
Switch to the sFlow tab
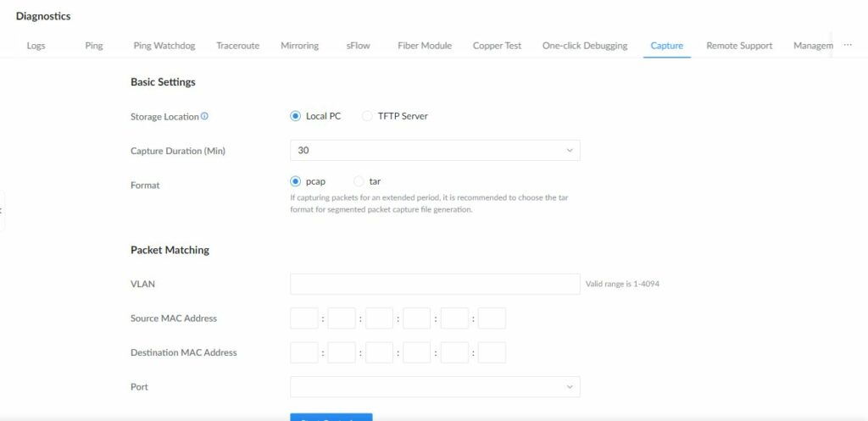(359, 46)
